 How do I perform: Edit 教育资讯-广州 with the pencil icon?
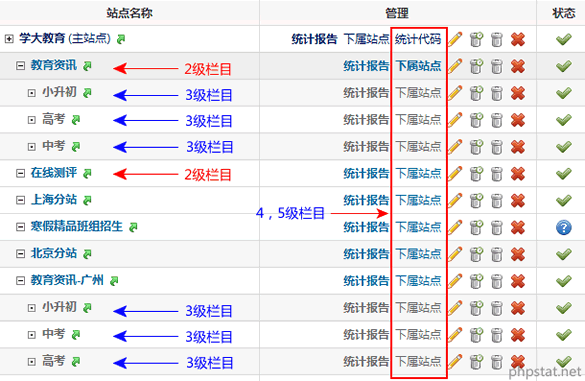pyautogui.click(x=455, y=281)
